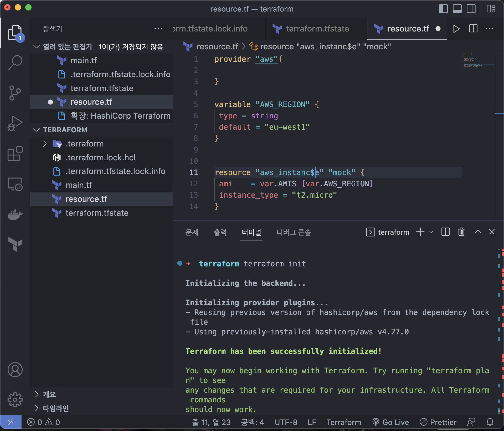Open editor more actions ellipsis

point(489,29)
